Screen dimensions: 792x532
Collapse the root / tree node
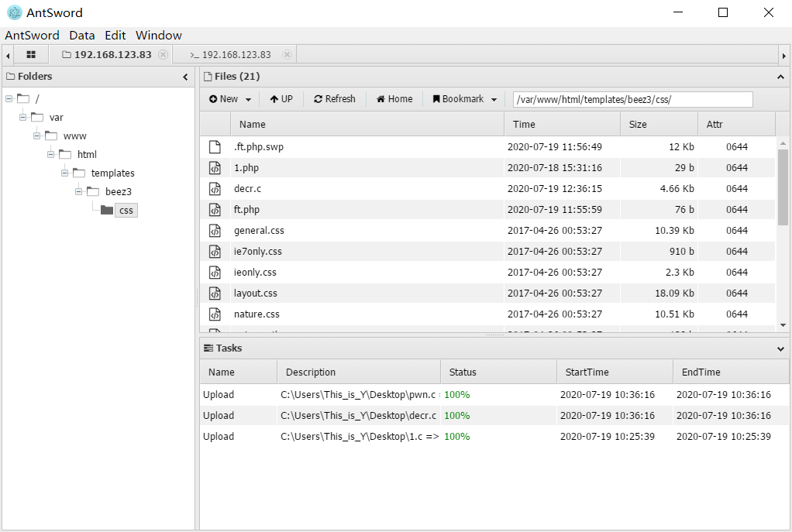point(9,98)
